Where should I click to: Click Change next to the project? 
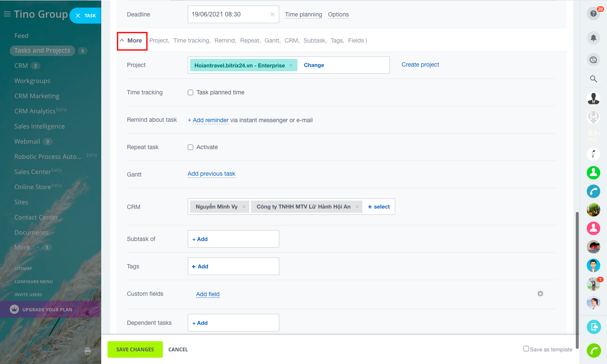314,65
